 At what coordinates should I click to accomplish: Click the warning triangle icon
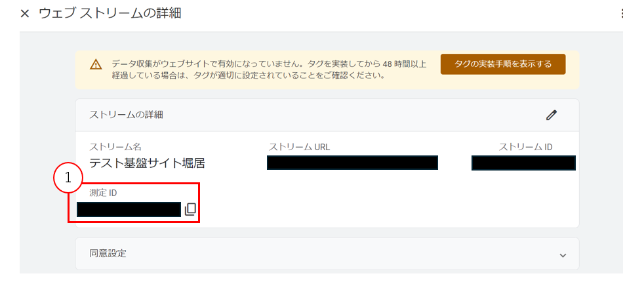(x=95, y=64)
